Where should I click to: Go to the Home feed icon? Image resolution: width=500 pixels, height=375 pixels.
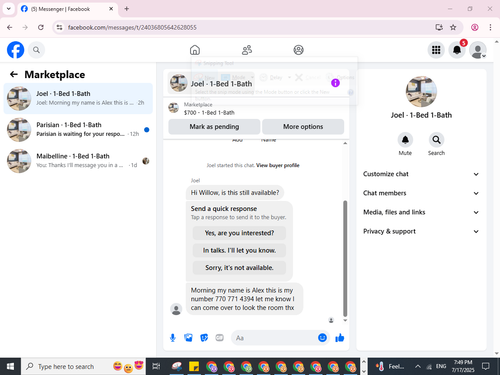pyautogui.click(x=195, y=50)
